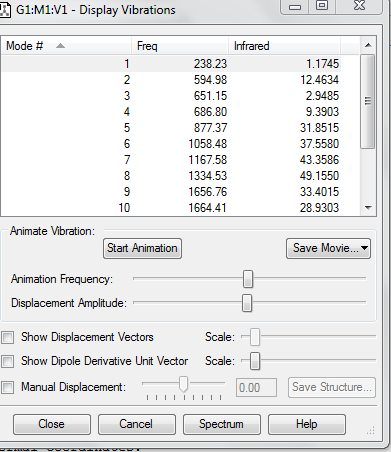Sort by the Infrared column header
Image resolution: width=391 pixels, height=452 pixels.
coord(284,46)
